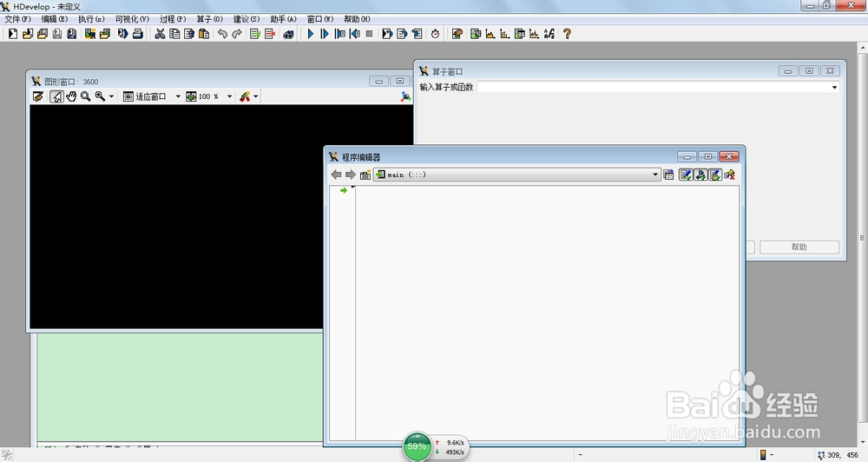Undo the last action on the toolbar
868x462 pixels.
click(222, 34)
